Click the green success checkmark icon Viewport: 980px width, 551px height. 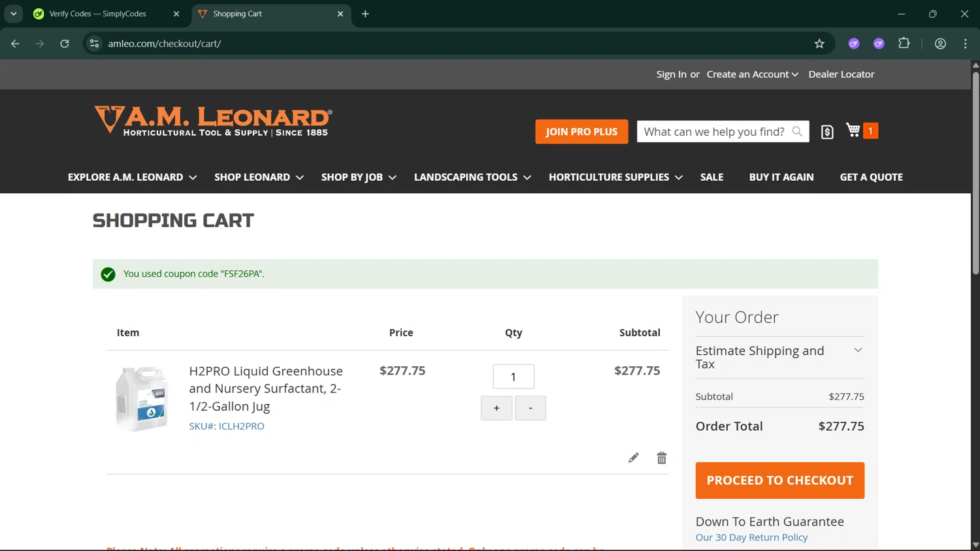coord(108,274)
